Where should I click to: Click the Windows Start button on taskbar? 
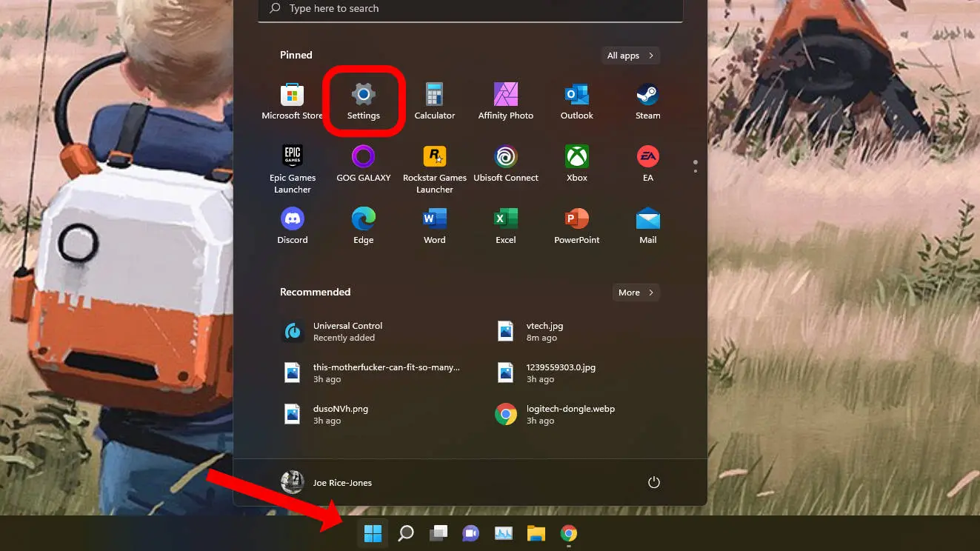coord(373,533)
